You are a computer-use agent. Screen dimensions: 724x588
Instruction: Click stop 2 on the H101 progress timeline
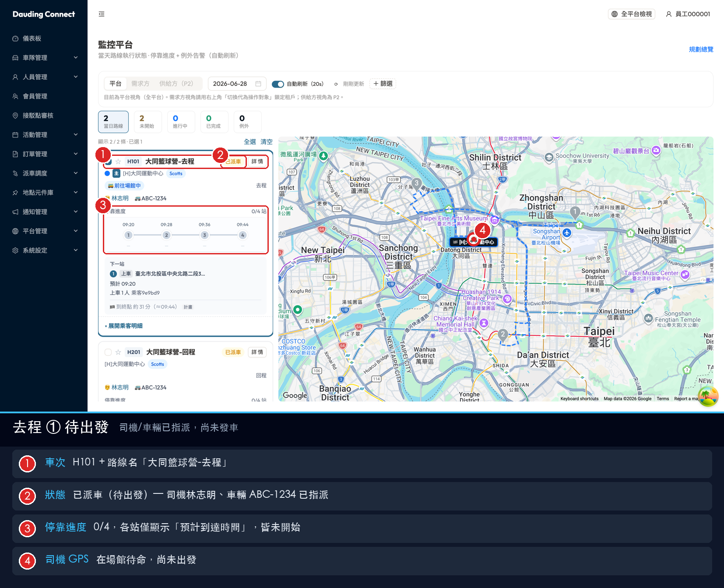click(x=166, y=235)
